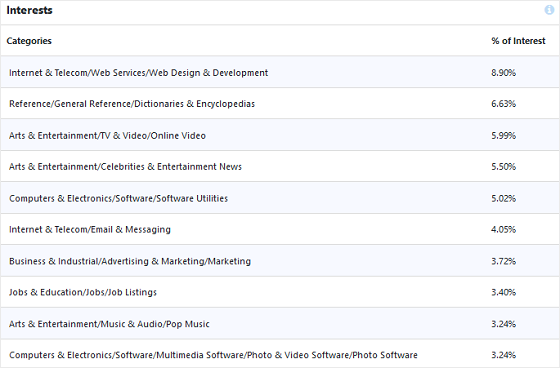Click the 8.90% interest value

(504, 73)
